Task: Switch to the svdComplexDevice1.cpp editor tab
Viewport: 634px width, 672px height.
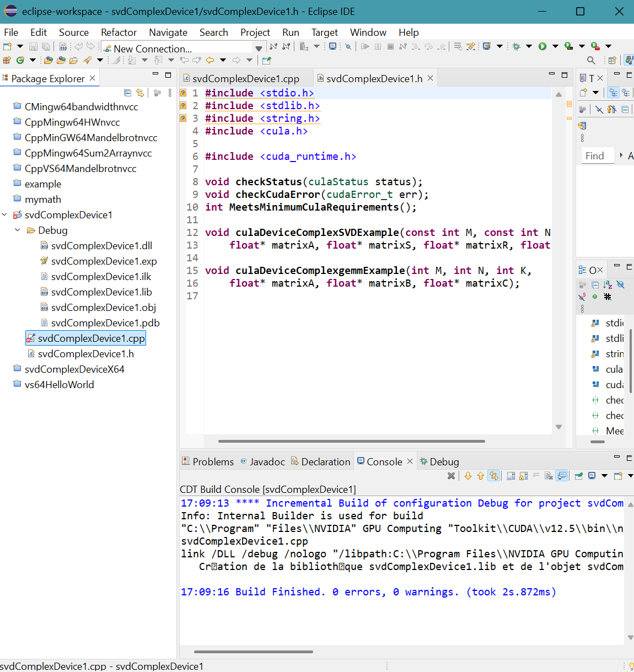Action: pos(245,79)
